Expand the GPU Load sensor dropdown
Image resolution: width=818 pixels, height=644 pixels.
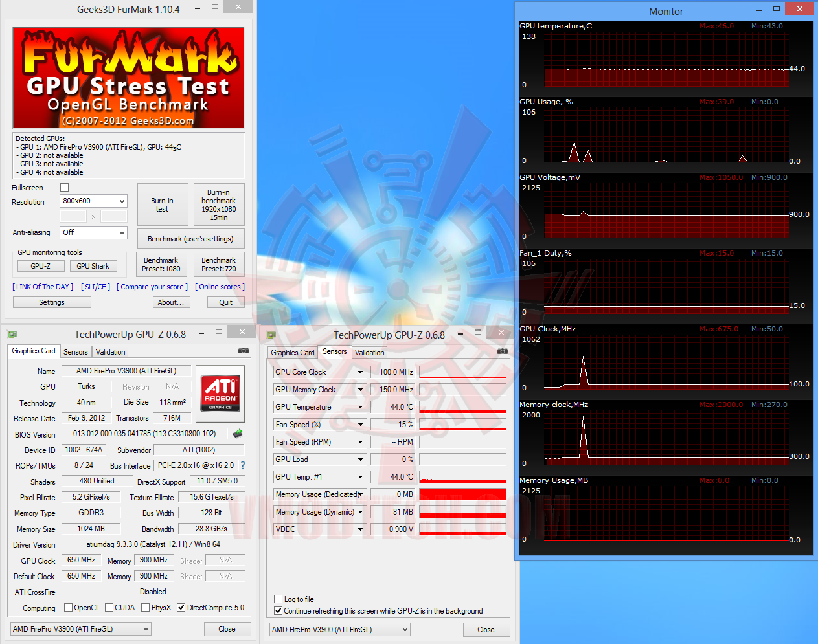pos(361,460)
